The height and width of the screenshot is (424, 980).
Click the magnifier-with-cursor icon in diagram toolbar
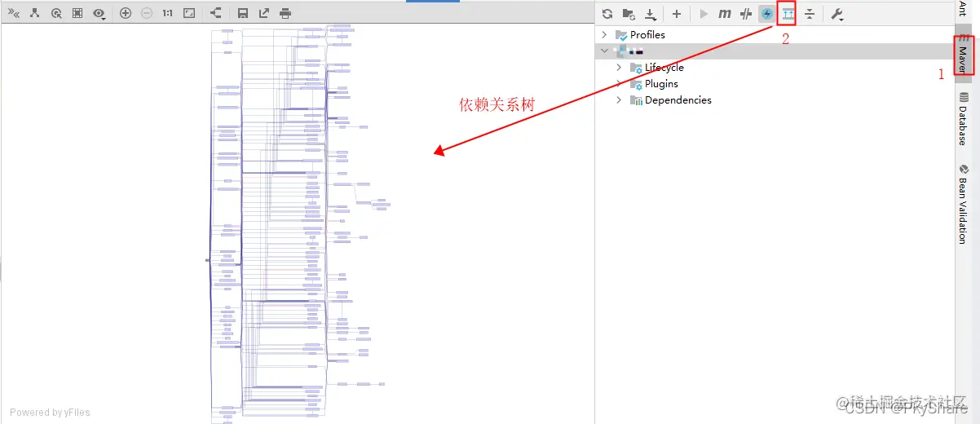(x=55, y=13)
